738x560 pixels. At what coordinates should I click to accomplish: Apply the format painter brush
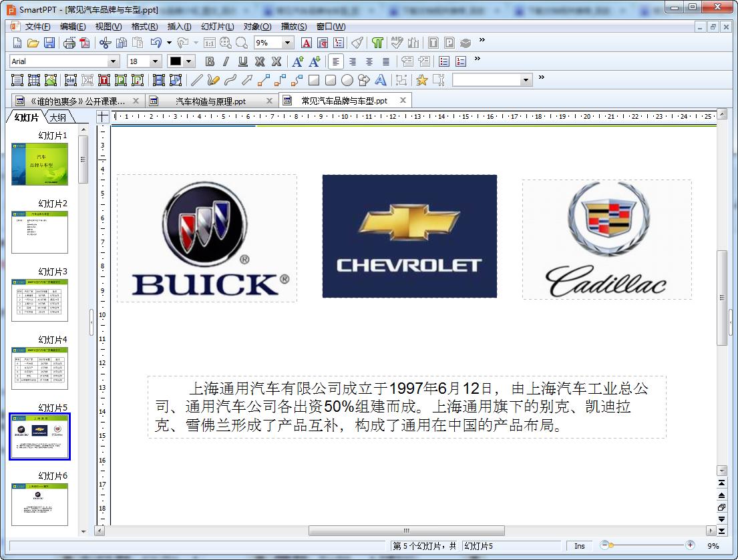click(x=358, y=43)
